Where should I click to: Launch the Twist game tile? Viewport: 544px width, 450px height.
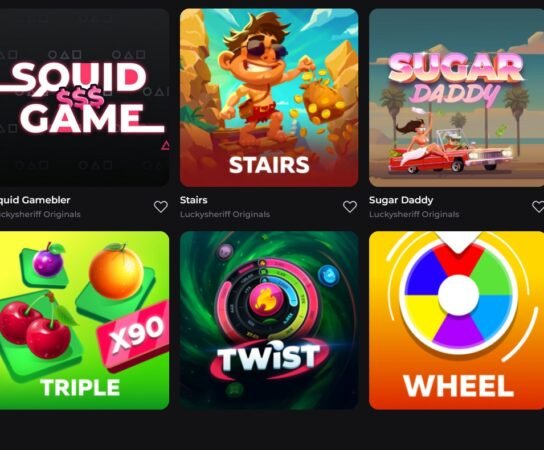269,320
